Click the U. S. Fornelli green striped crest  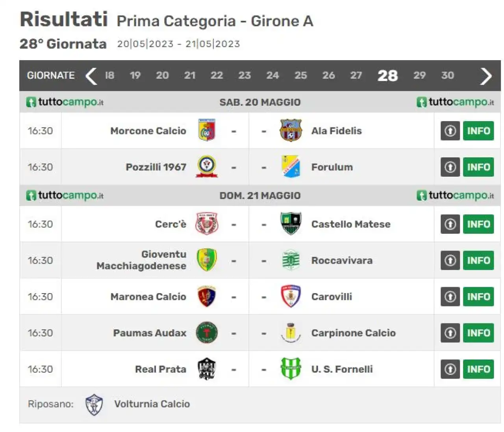[291, 369]
